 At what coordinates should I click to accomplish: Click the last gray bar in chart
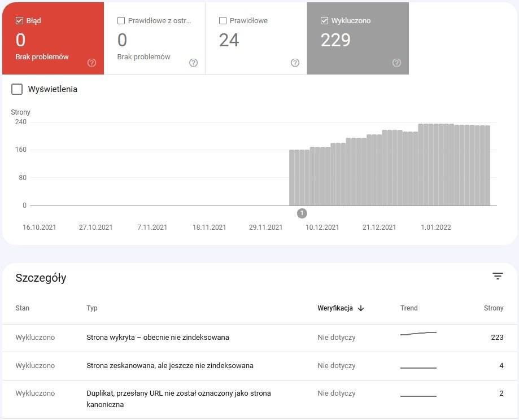(x=487, y=165)
